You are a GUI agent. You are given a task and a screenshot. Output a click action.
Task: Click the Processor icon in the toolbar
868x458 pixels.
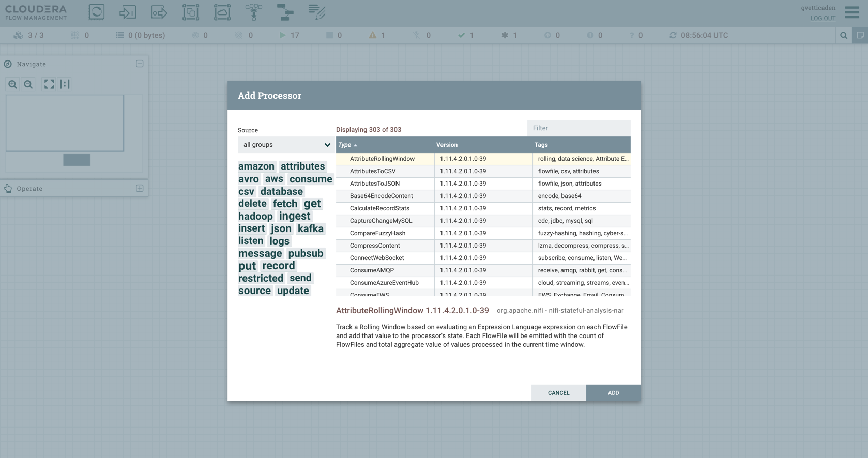click(x=96, y=12)
